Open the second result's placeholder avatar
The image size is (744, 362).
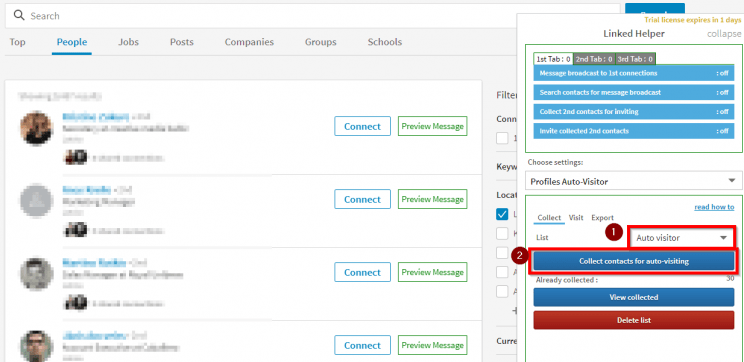coord(36,201)
